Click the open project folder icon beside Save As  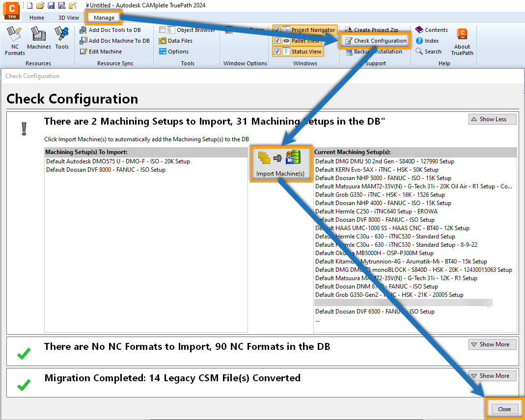click(72, 5)
